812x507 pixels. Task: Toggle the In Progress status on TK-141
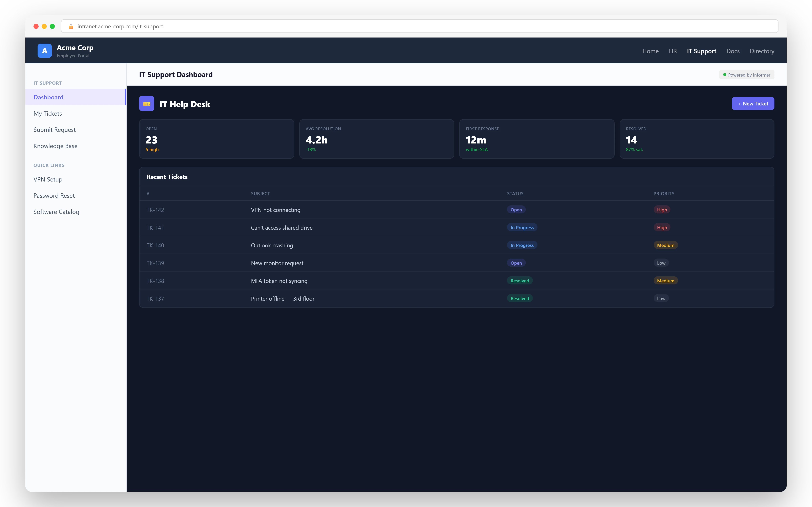click(x=522, y=227)
